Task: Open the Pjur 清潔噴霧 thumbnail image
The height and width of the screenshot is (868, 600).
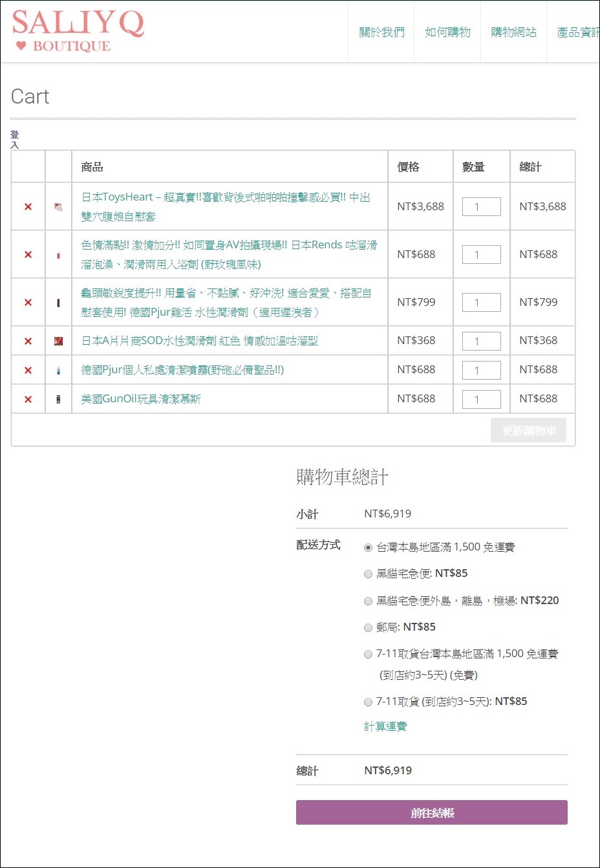Action: (x=58, y=371)
